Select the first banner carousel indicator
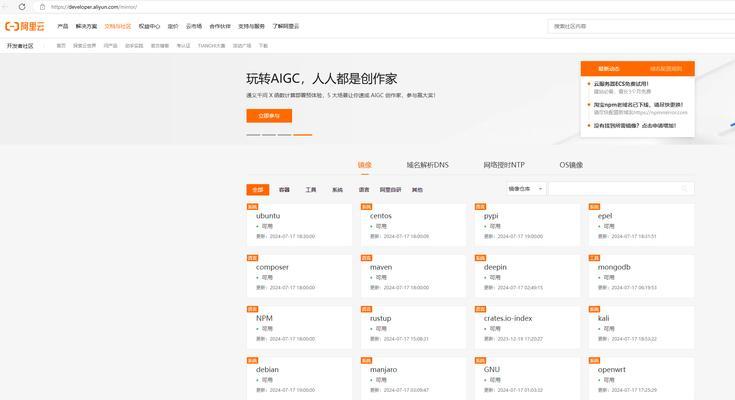 (253, 135)
